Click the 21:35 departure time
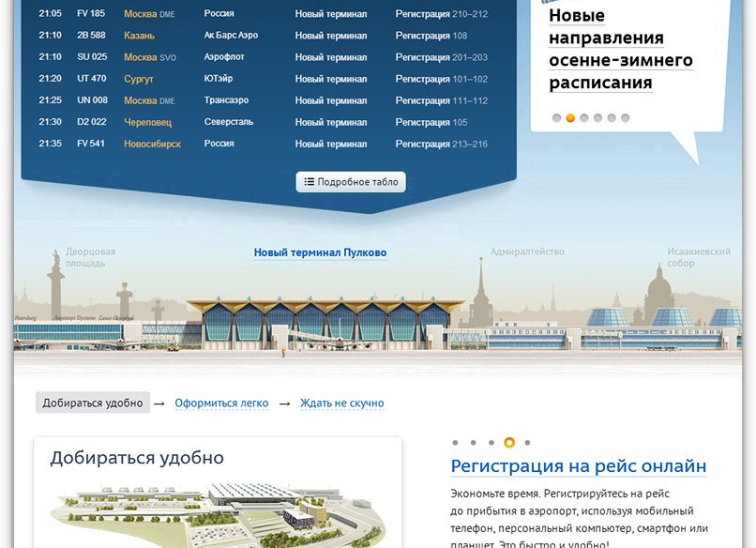756x548 pixels. coord(50,144)
